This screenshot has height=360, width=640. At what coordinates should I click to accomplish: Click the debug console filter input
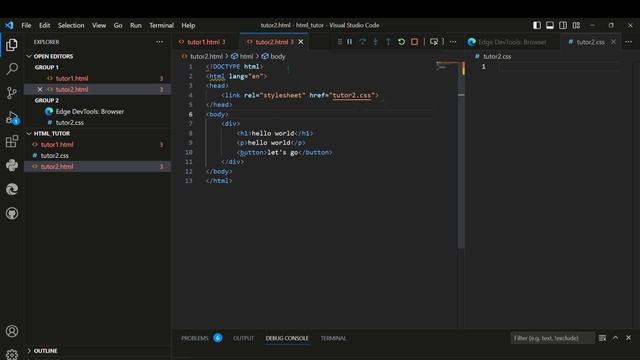pos(552,338)
